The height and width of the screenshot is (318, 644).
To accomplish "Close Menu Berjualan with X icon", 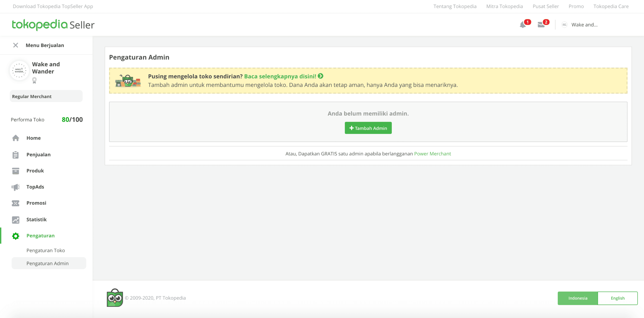I will pos(15,45).
